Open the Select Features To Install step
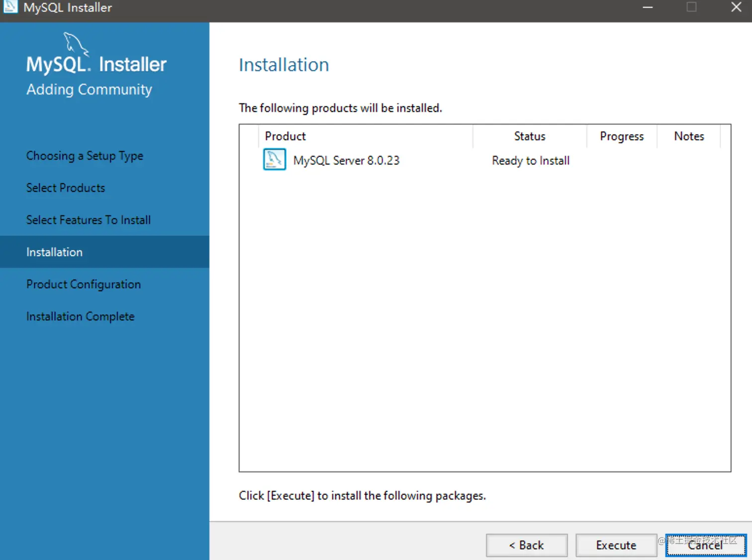 [x=89, y=220]
